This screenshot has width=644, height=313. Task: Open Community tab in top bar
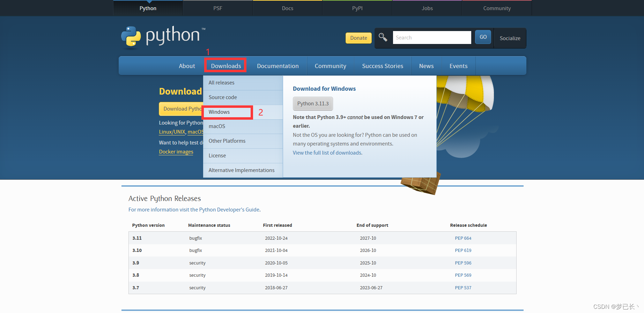point(497,8)
